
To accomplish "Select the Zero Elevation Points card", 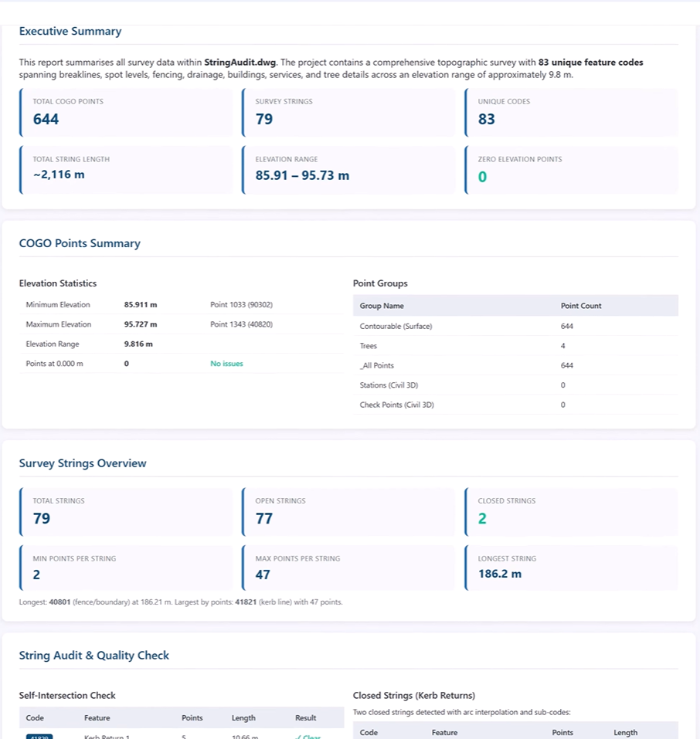I will point(571,170).
